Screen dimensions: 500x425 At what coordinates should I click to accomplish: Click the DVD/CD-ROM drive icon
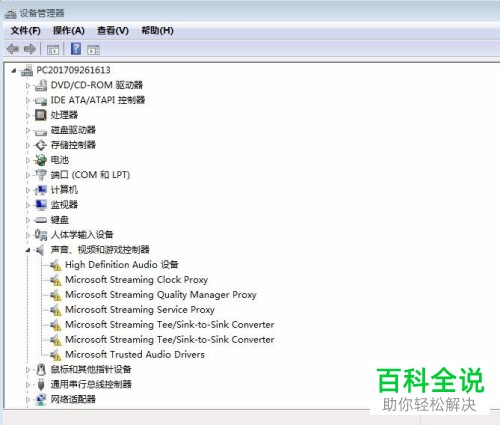coord(41,85)
